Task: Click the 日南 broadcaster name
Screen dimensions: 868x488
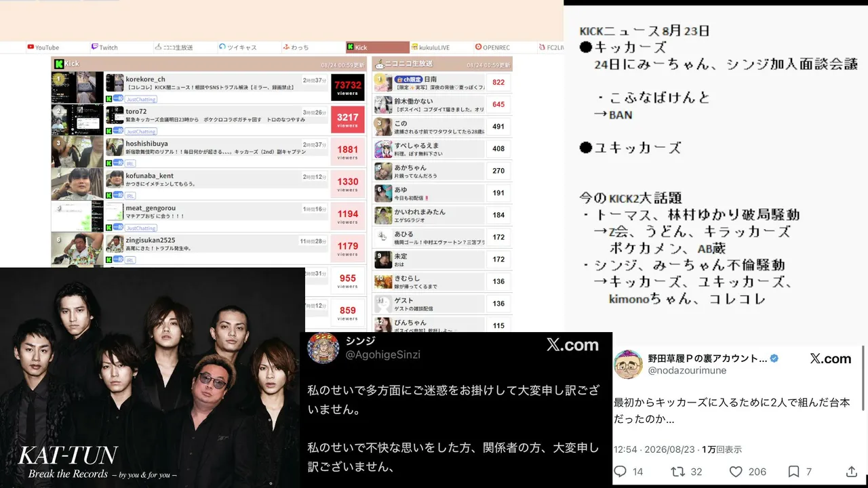Action: (x=431, y=79)
